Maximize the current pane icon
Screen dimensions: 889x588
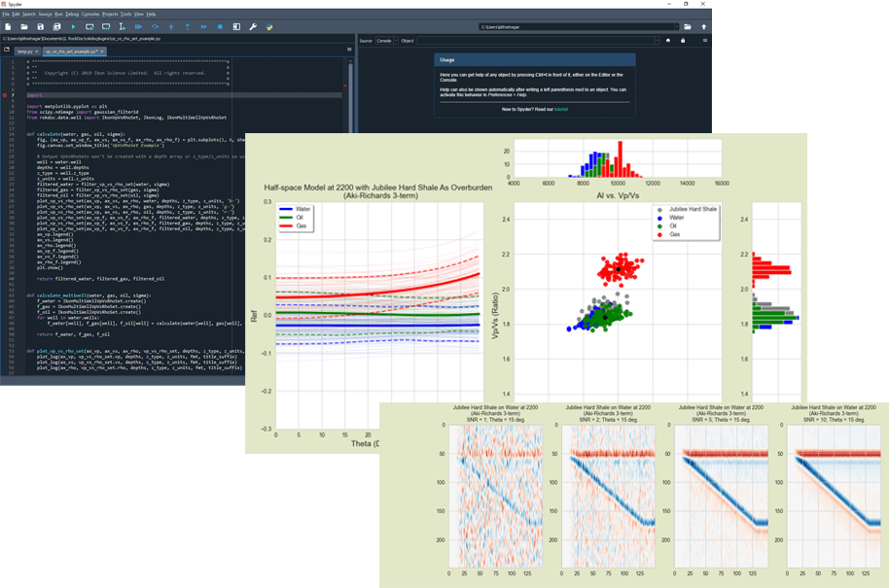point(236,26)
